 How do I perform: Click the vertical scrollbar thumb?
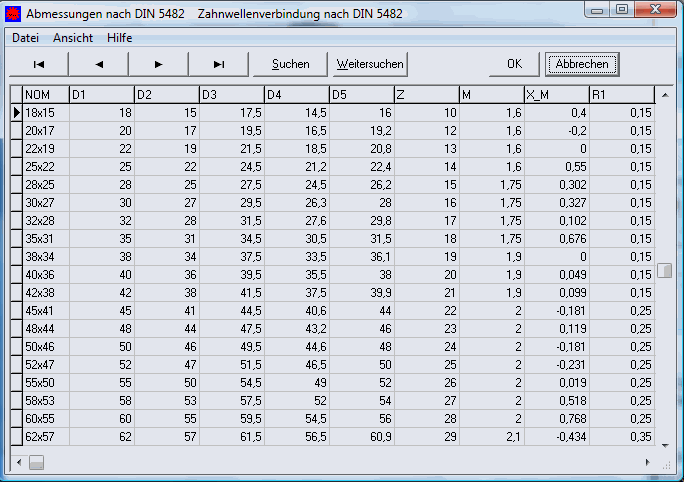point(664,271)
